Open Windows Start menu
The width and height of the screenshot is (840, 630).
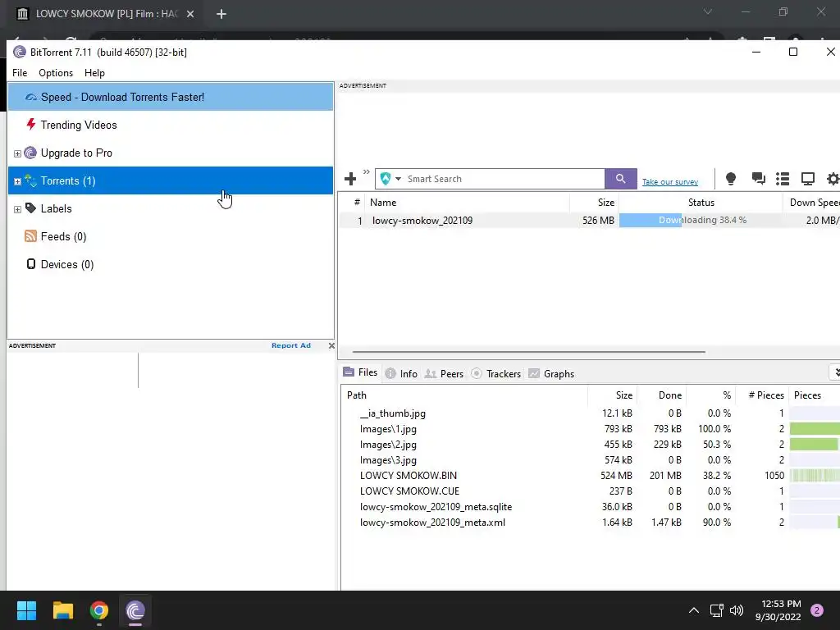[x=26, y=610]
